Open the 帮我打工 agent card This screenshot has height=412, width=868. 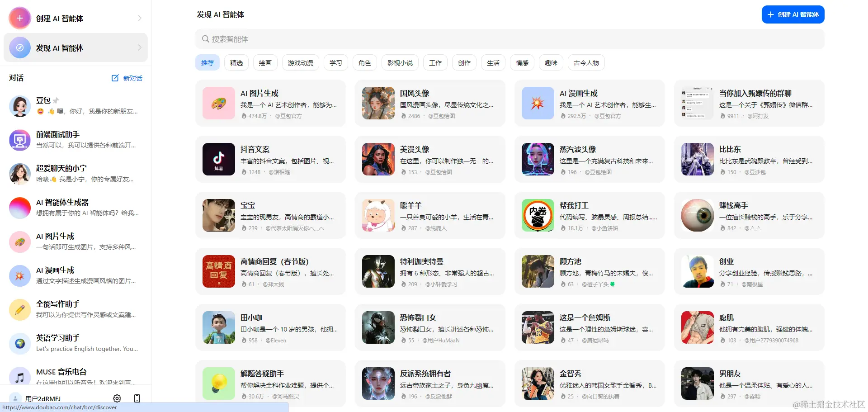[x=590, y=215]
